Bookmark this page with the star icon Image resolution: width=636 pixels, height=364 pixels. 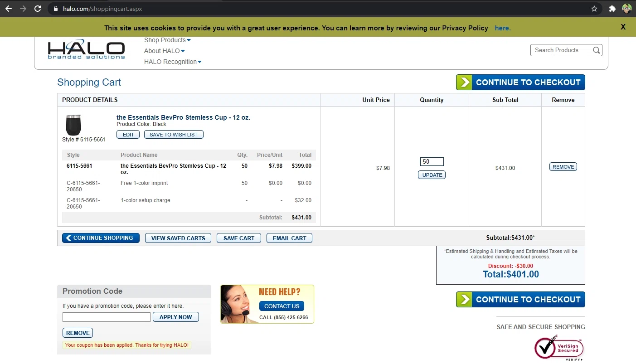(x=594, y=9)
